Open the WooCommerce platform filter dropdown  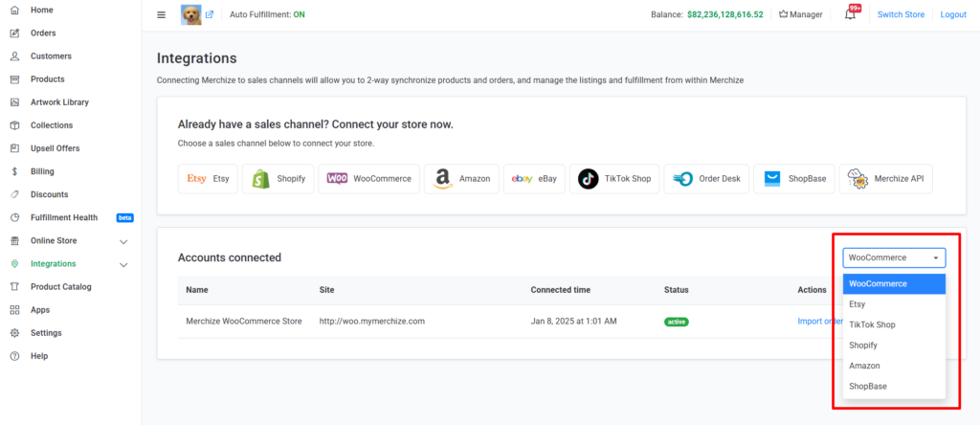tap(894, 257)
